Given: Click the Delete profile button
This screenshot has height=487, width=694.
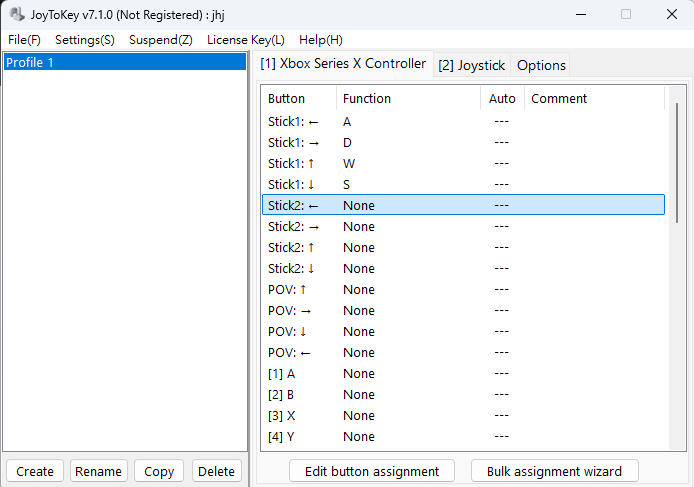Looking at the screenshot, I should click(216, 471).
